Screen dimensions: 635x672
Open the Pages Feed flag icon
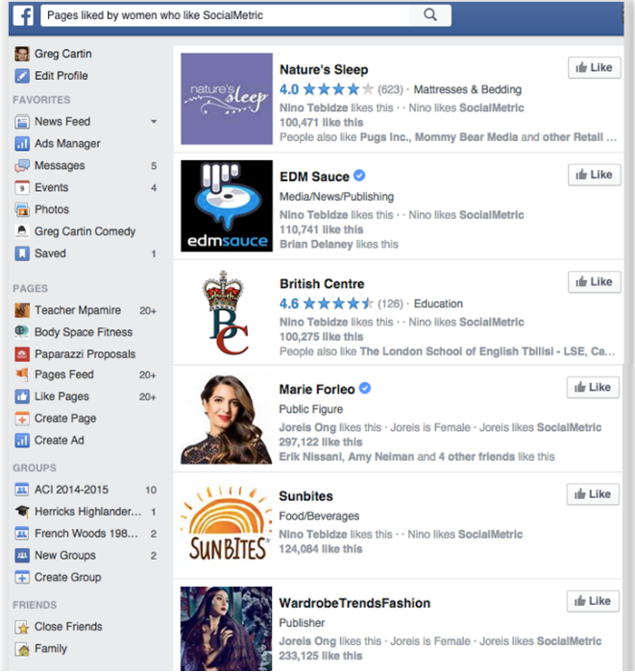(22, 374)
